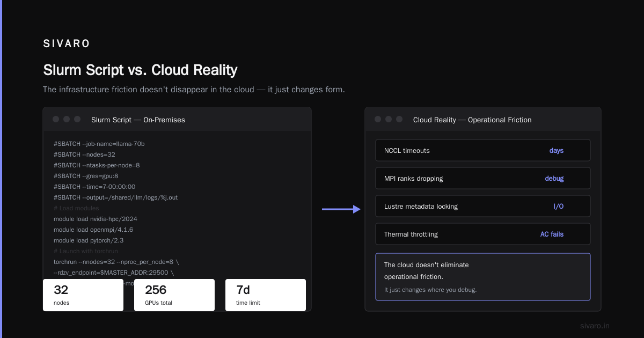The width and height of the screenshot is (644, 338).
Task: Click the "7d time limit" stat card
Action: [x=266, y=295]
